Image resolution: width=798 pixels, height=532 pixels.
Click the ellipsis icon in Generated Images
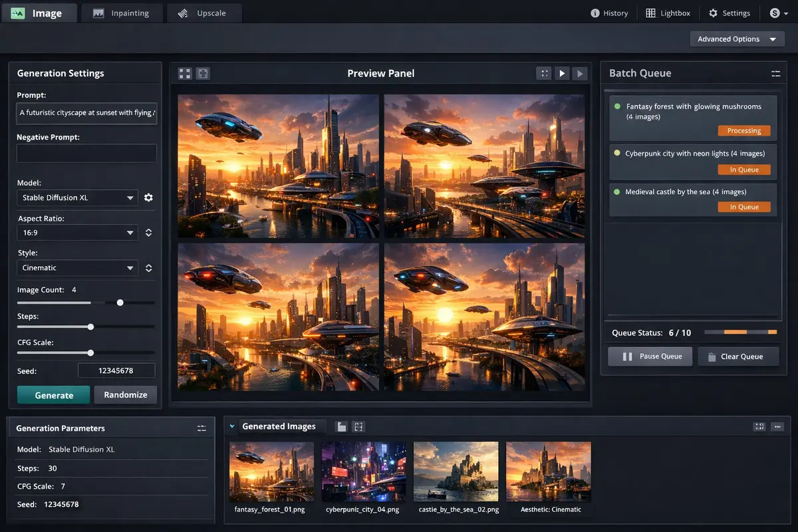click(777, 427)
